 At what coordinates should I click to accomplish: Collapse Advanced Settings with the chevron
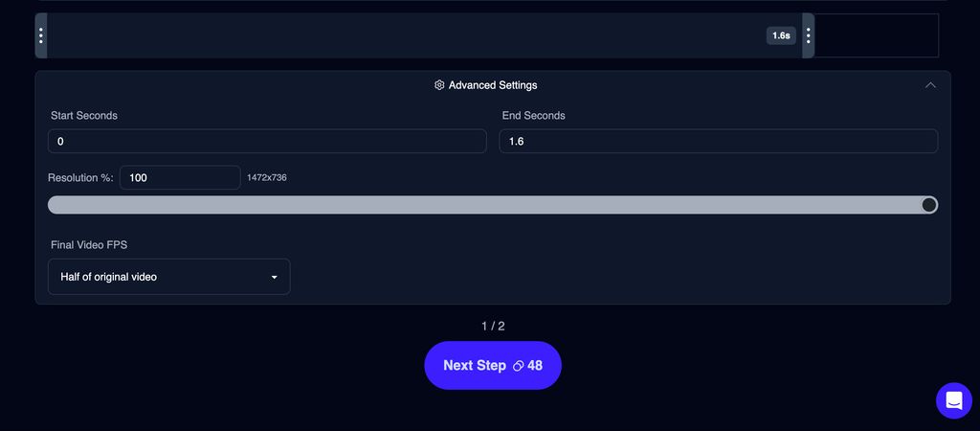click(x=930, y=85)
